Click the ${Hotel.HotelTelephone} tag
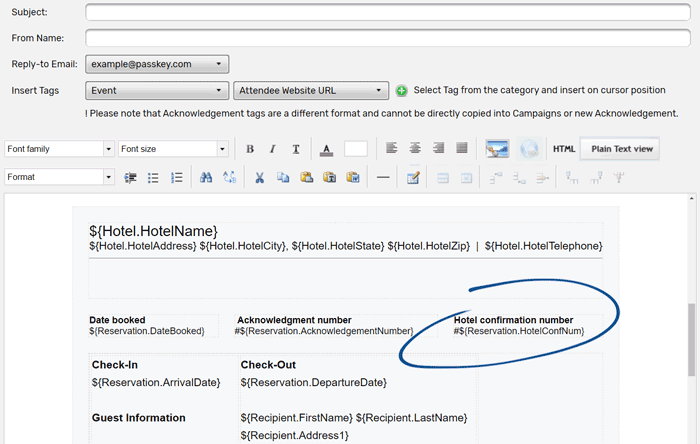Image resolution: width=700 pixels, height=444 pixels. (543, 246)
